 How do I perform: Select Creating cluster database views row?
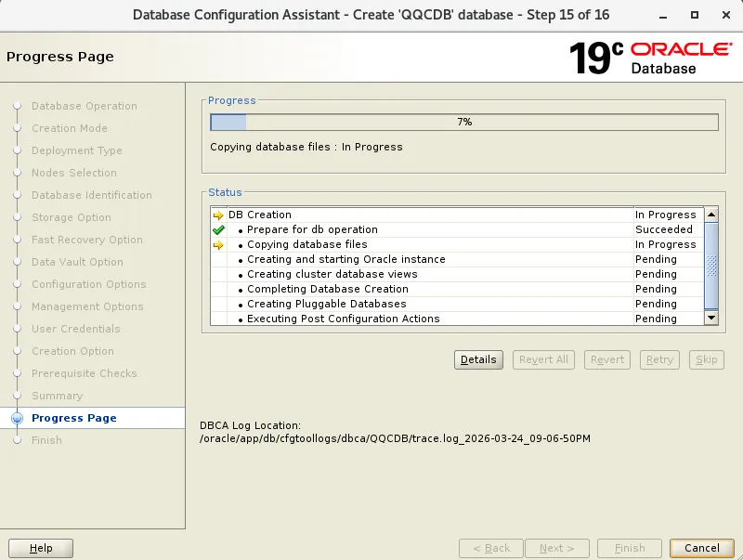[457, 274]
